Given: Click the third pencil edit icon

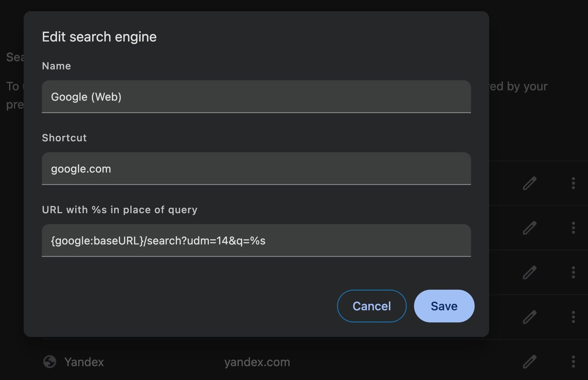Looking at the screenshot, I should coord(530,273).
